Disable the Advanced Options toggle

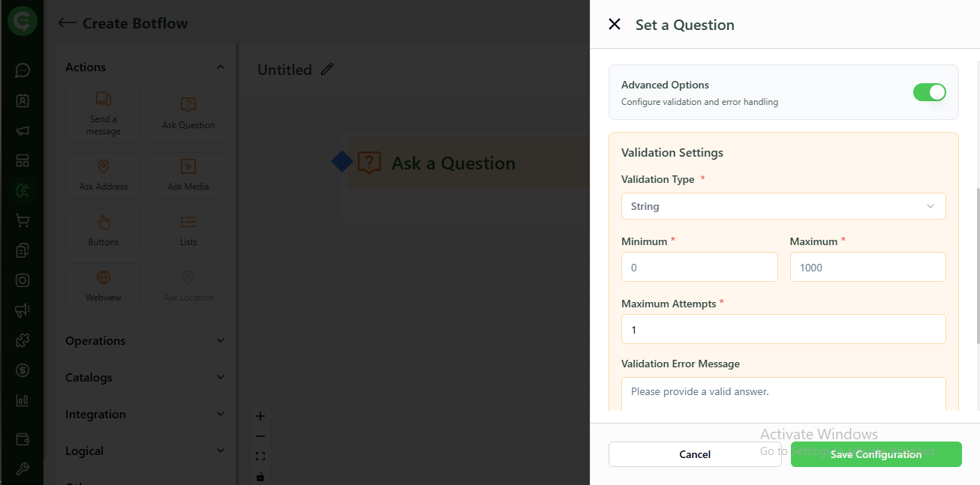tap(930, 92)
